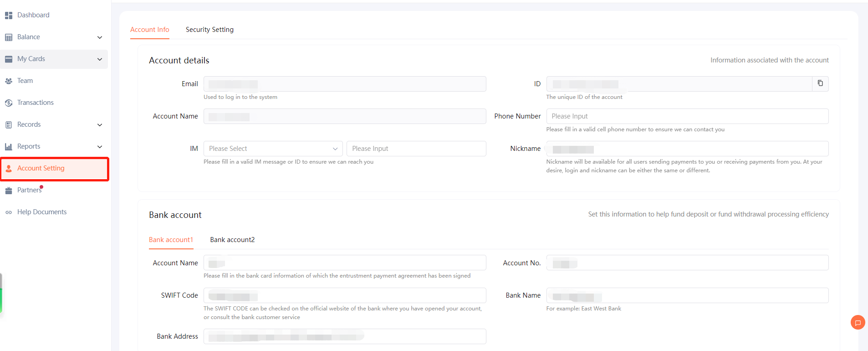Screen dimensions: 868x351
Task: Click the Balance table icon
Action: (x=9, y=37)
